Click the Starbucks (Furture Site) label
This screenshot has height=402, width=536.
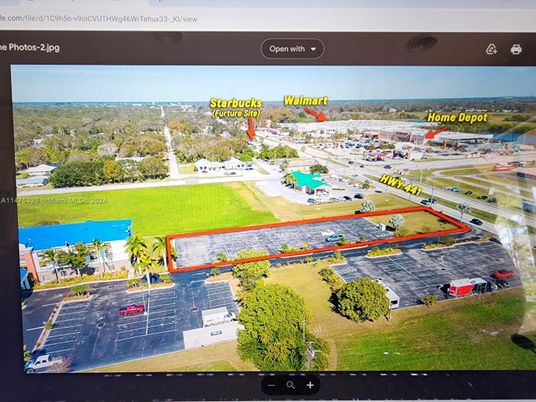pos(236,108)
